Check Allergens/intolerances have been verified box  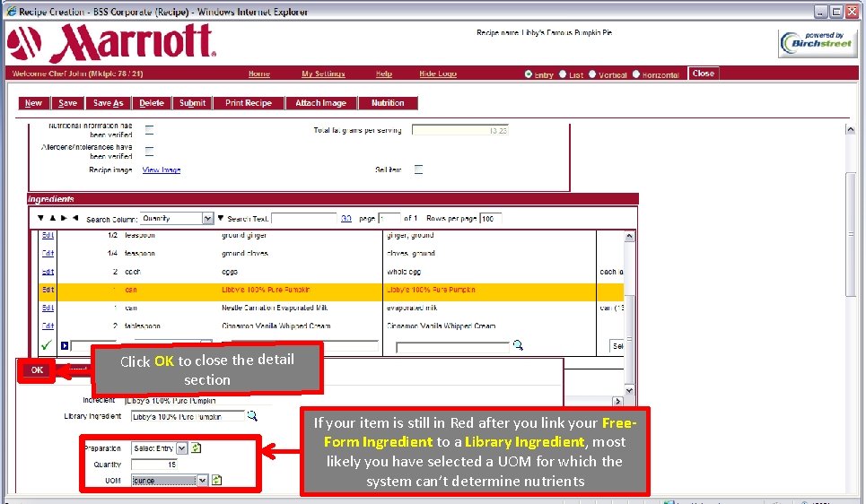tap(149, 151)
